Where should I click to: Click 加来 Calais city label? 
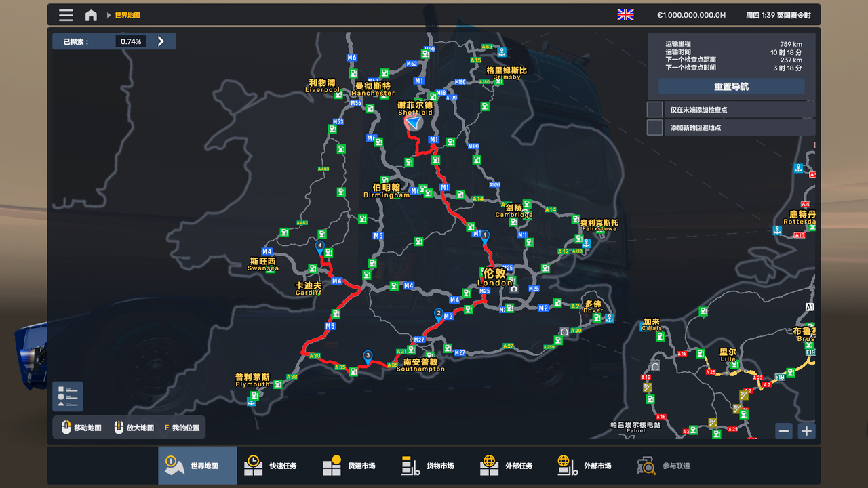[652, 325]
